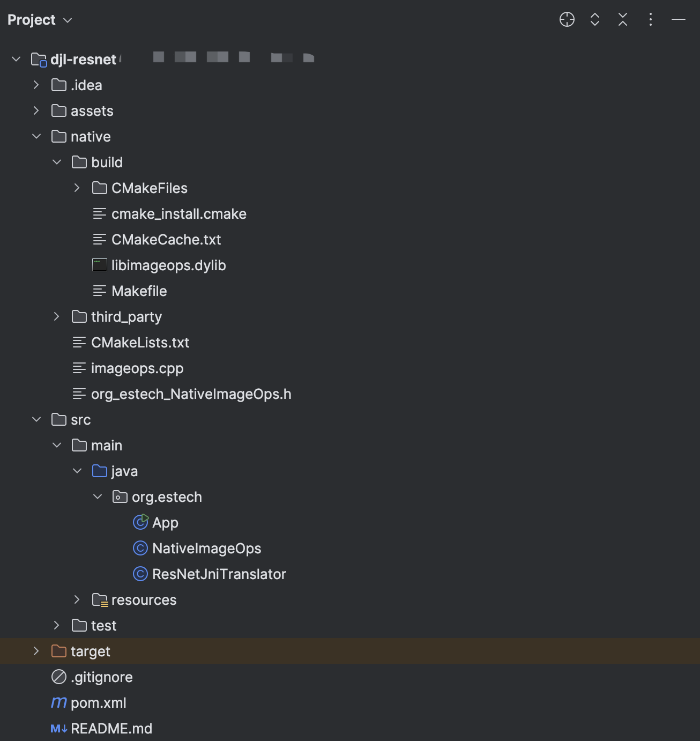Click the Maven icon beside pom.xml
The image size is (700, 741).
coord(58,702)
